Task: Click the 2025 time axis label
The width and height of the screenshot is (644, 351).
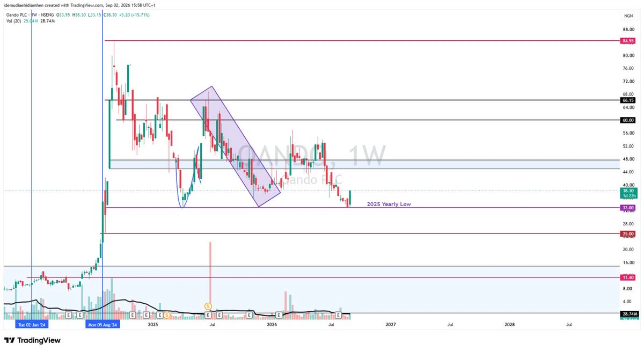Action: point(153,325)
